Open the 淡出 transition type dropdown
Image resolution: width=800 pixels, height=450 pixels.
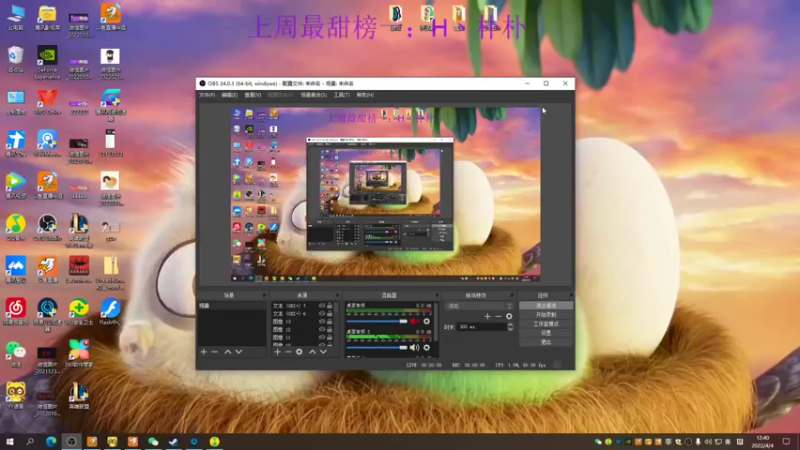tap(479, 306)
